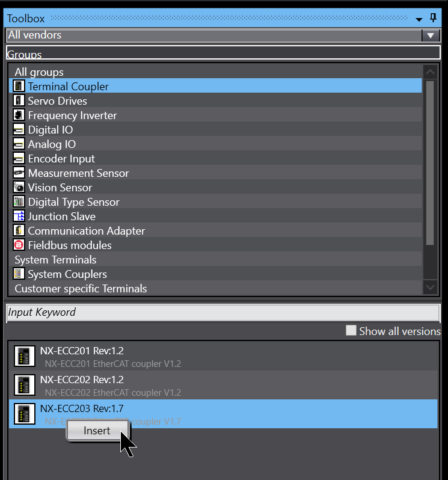Screen dimensions: 448x480
Task: Select Junction Slave group
Action: 215,216
